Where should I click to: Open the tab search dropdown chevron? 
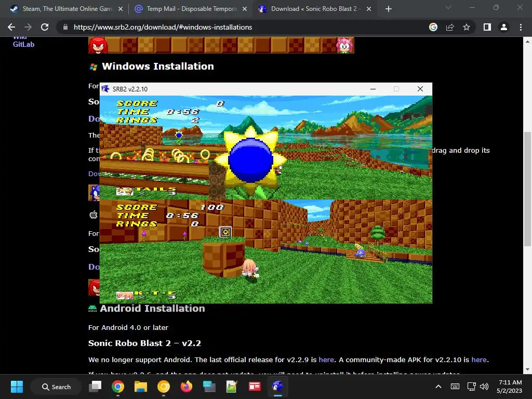click(448, 7)
